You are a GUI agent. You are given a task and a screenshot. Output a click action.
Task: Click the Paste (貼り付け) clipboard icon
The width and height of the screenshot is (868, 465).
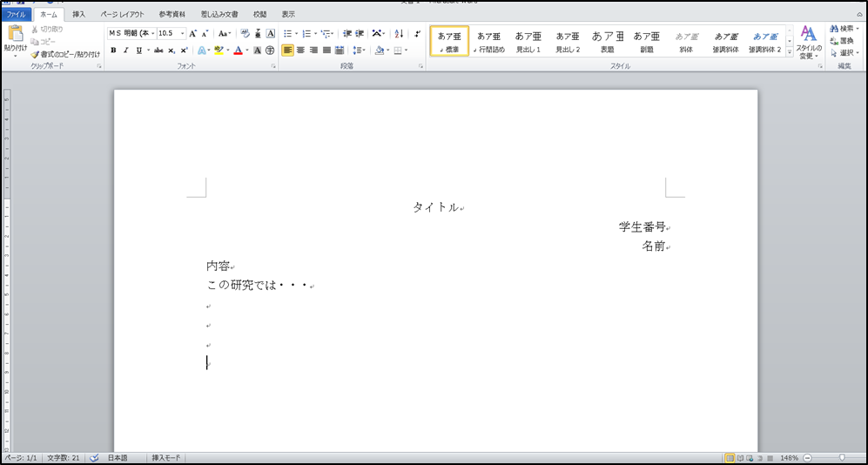(15, 34)
